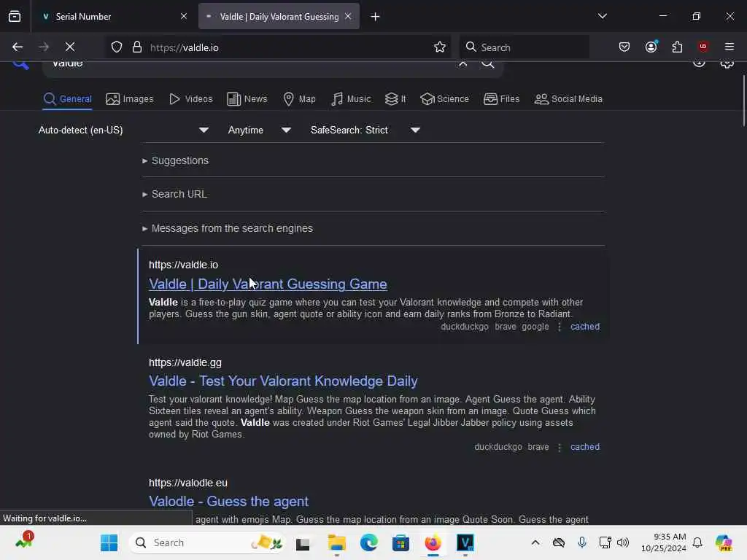Open the tracking protection shield icon

(117, 47)
